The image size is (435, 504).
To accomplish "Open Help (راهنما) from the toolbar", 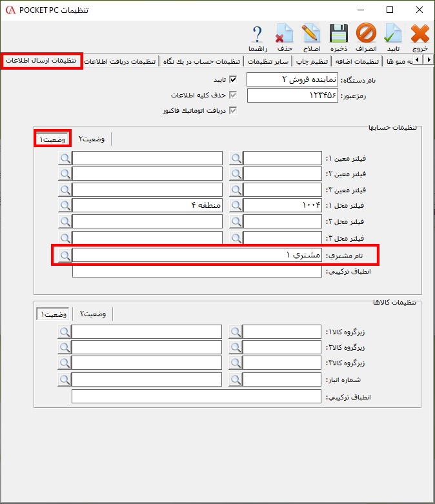I will [258, 37].
